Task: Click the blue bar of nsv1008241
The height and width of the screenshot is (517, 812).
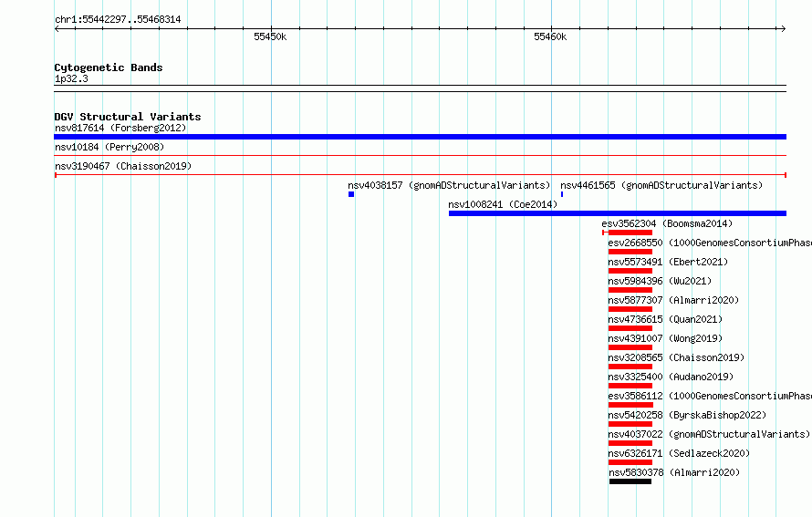Action: coord(618,213)
